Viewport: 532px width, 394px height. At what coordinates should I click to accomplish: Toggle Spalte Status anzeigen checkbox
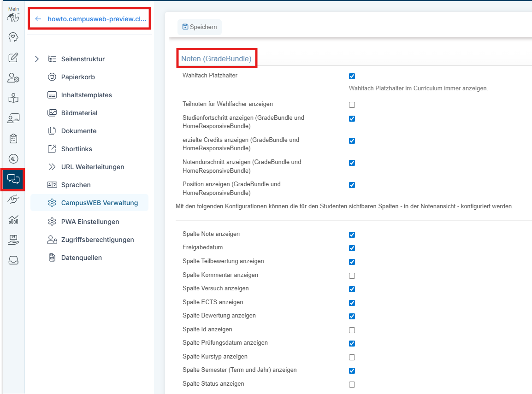(x=352, y=384)
